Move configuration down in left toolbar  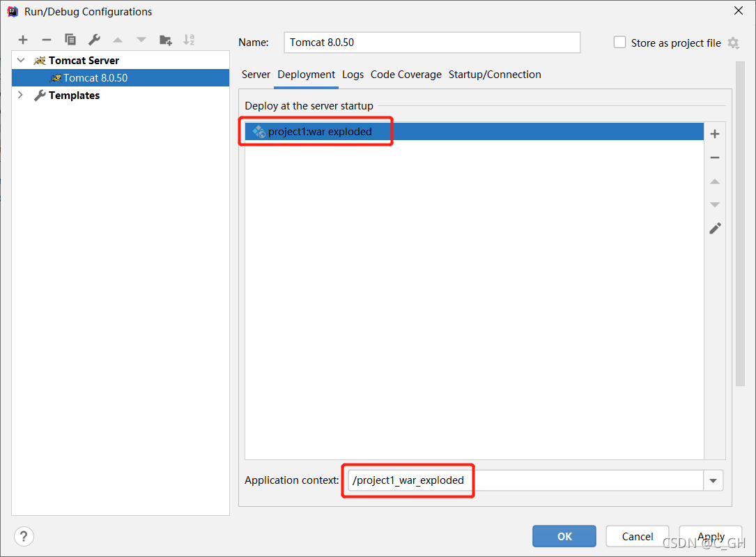click(x=141, y=40)
